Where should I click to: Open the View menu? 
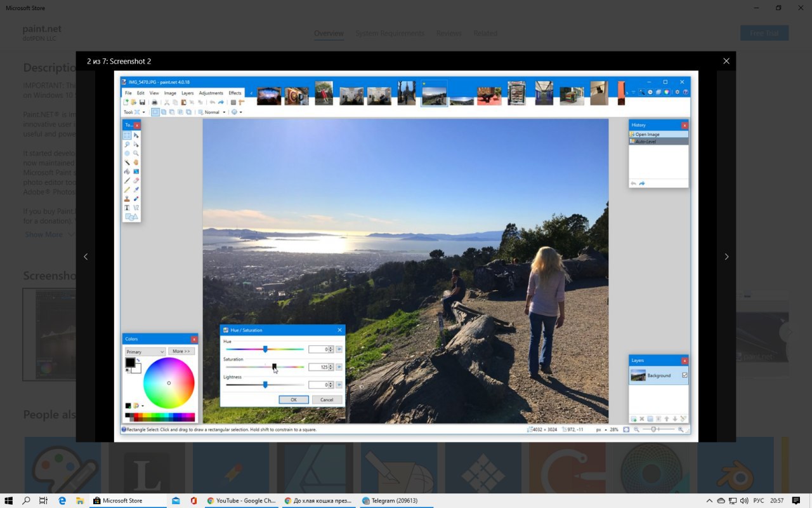pos(154,93)
